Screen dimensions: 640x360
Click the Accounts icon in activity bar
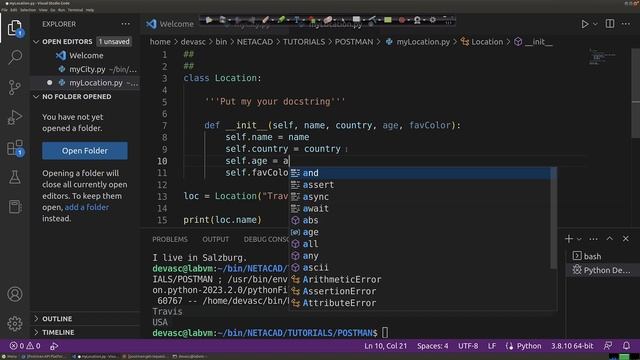coord(15,294)
